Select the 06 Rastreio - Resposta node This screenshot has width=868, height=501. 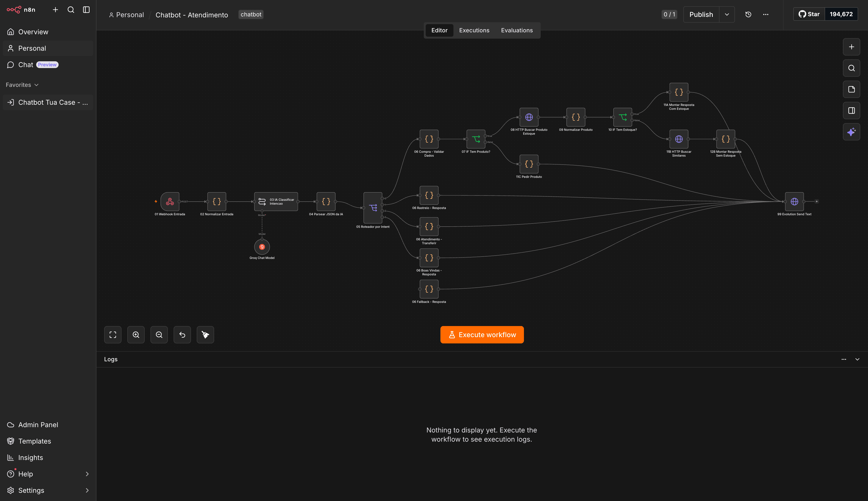429,195
